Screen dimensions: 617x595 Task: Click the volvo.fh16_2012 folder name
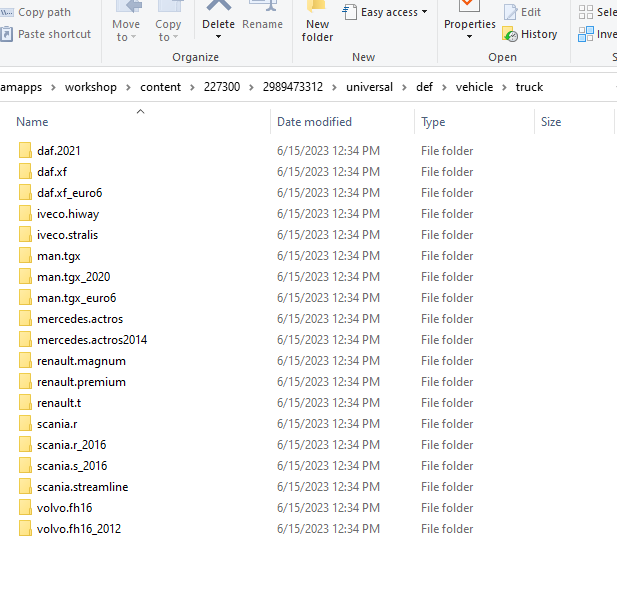click(x=79, y=529)
